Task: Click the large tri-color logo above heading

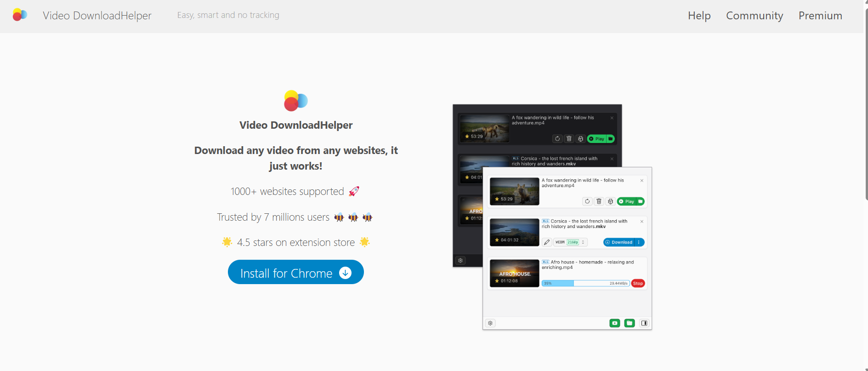Action: tap(296, 101)
